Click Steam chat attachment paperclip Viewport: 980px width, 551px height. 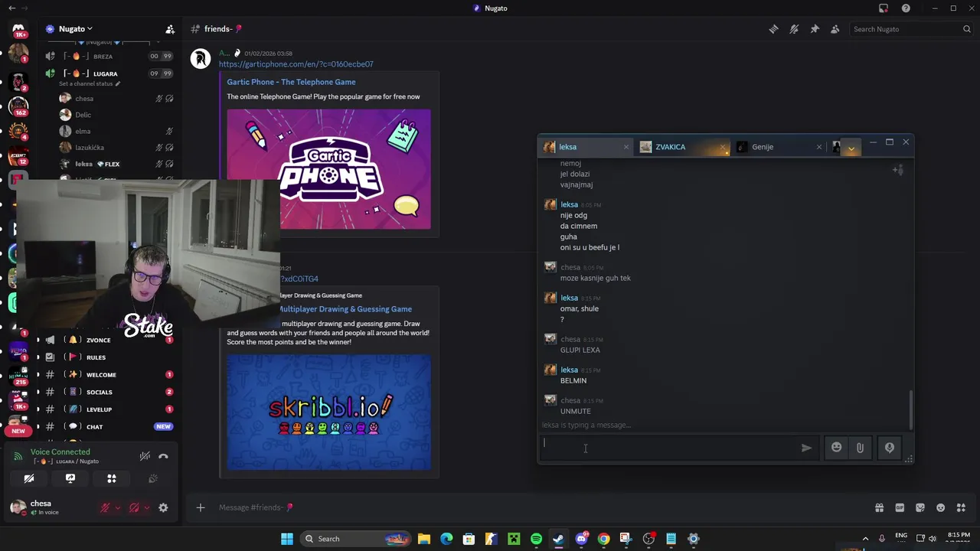pos(860,448)
